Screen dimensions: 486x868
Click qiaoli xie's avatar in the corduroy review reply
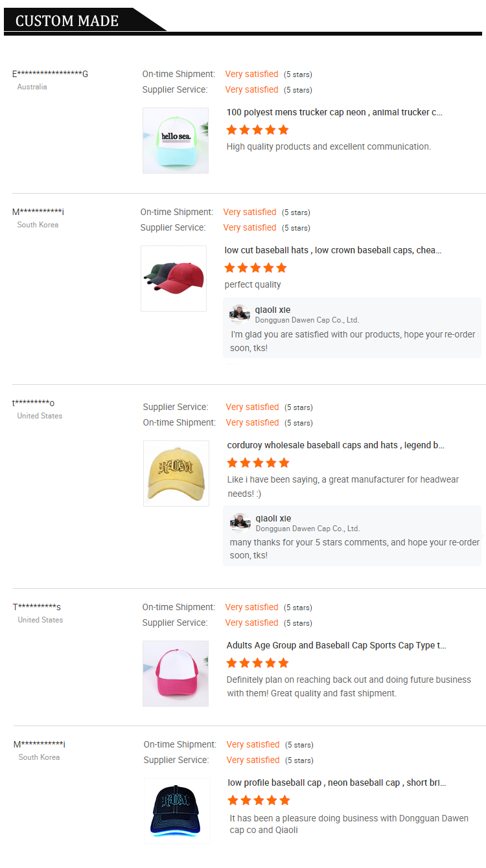point(240,522)
